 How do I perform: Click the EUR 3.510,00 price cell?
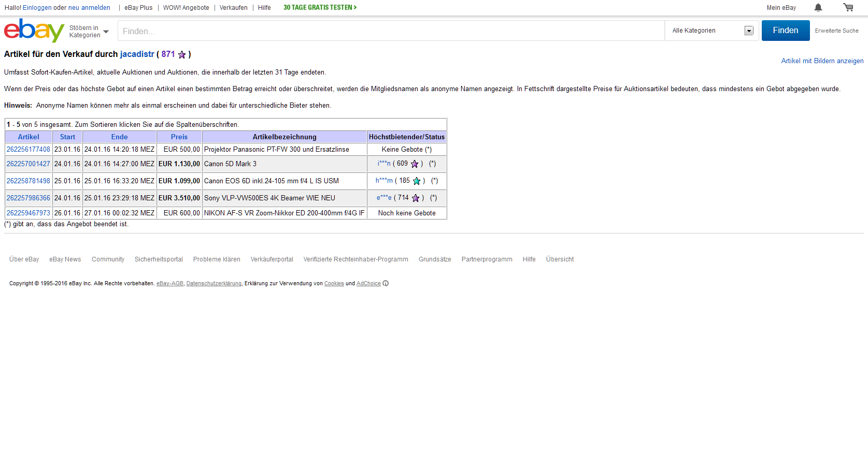pyautogui.click(x=179, y=198)
